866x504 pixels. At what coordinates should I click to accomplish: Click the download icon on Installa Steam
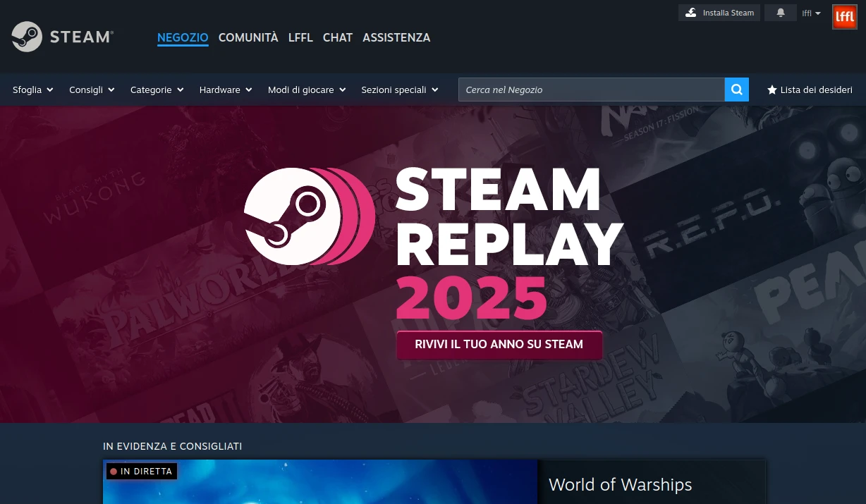pos(692,12)
